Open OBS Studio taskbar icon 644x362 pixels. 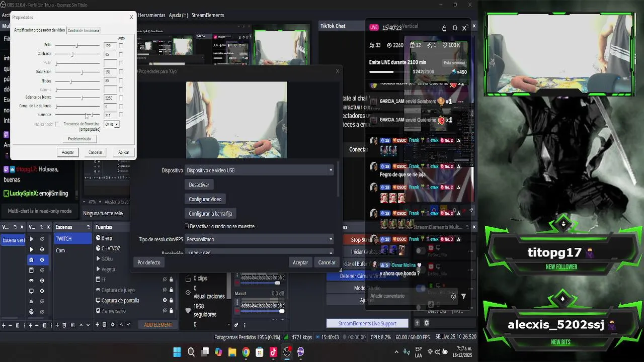click(287, 352)
